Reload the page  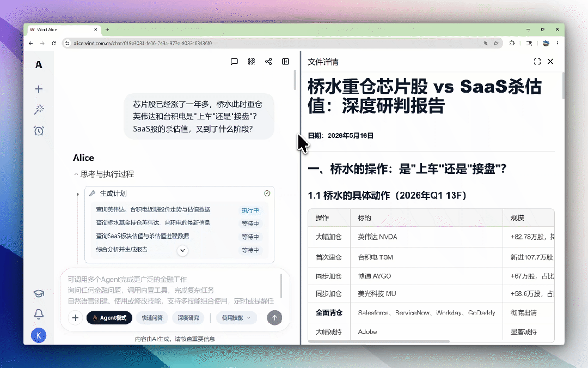[x=54, y=43]
